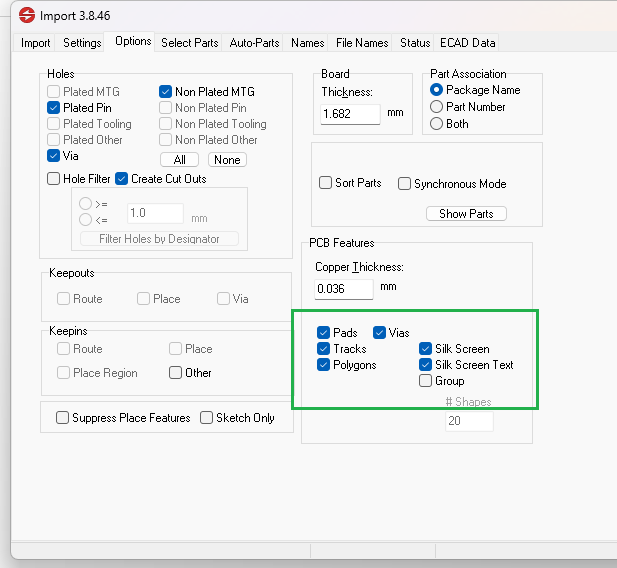Switch to the Settings tab
Viewport: 617px width, 568px height.
tap(82, 43)
